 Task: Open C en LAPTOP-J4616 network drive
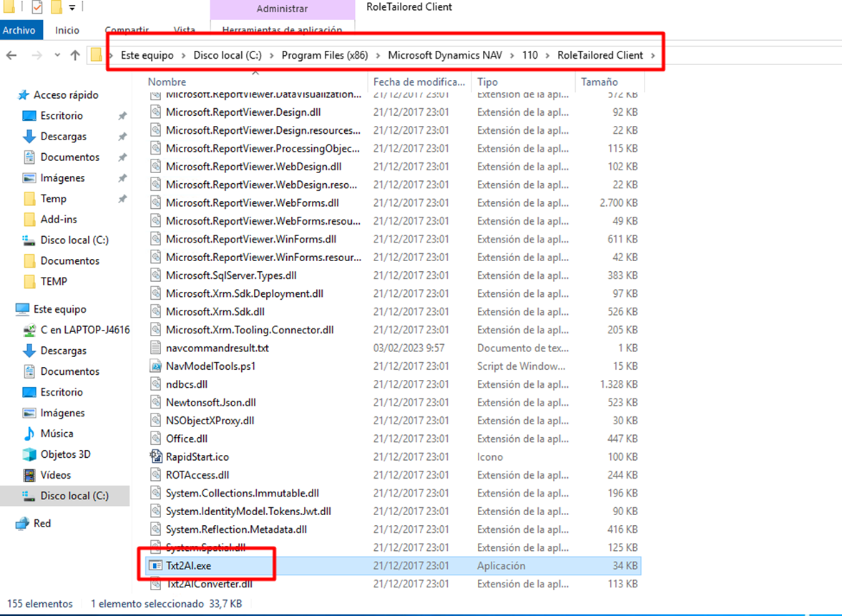[x=85, y=330]
